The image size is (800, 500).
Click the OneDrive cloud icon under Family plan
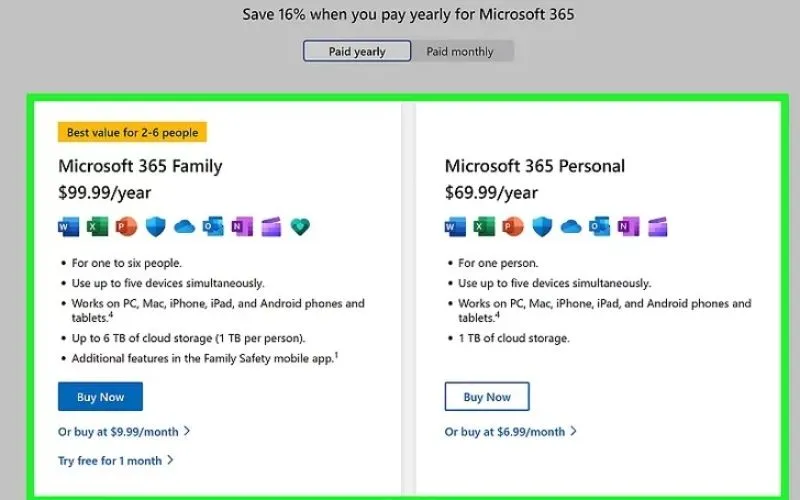click(184, 227)
